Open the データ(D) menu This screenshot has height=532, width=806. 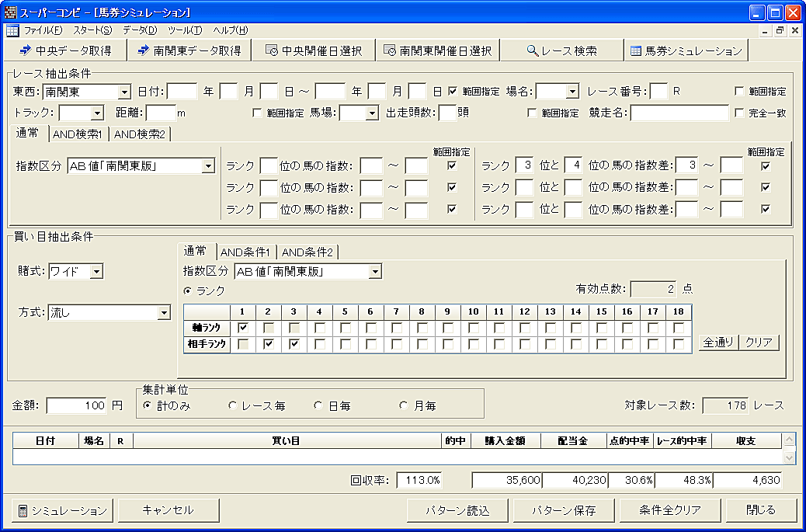pyautogui.click(x=140, y=30)
